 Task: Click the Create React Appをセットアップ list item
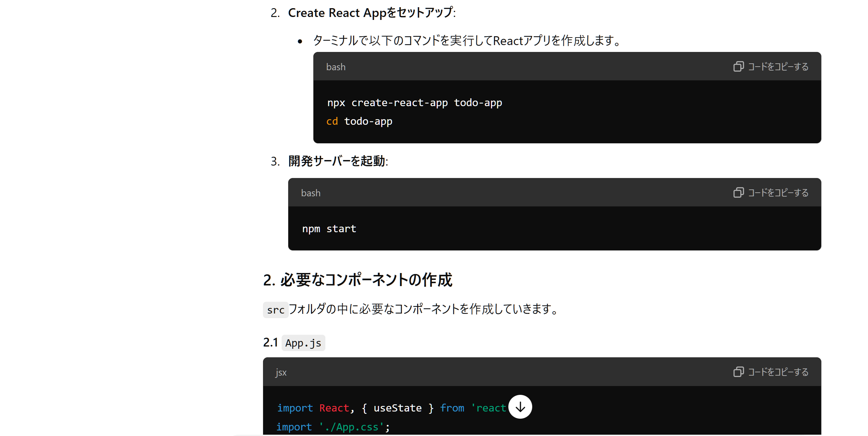(371, 13)
